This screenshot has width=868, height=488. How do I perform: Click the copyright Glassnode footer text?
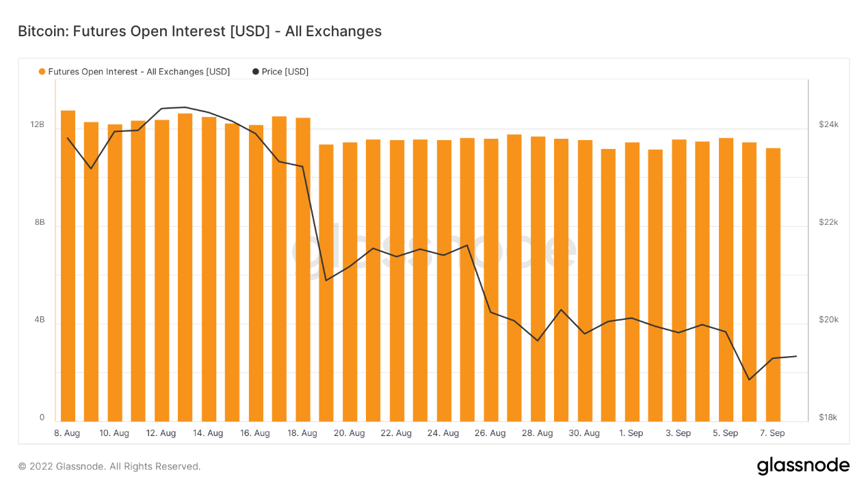tap(109, 466)
